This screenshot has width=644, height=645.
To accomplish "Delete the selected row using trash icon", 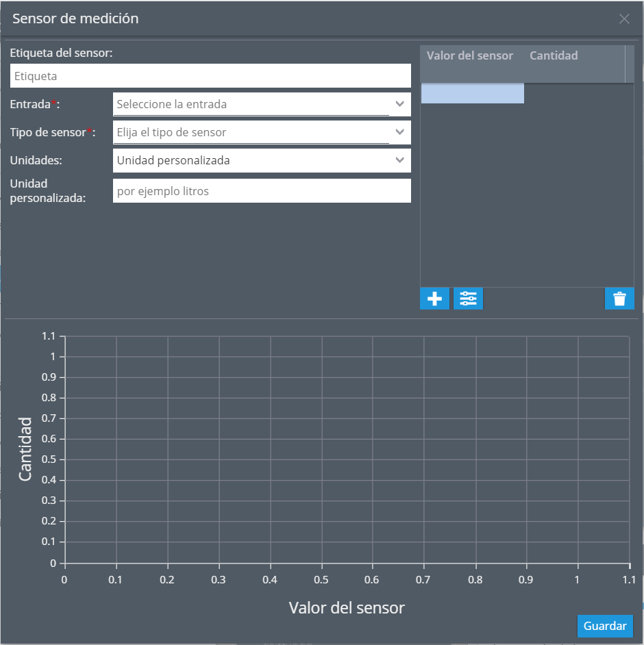I will (x=619, y=299).
